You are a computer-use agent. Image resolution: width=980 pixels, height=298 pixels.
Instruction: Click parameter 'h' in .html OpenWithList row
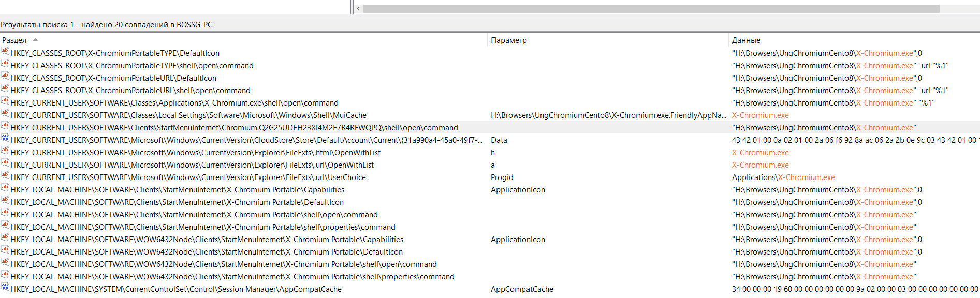click(493, 153)
